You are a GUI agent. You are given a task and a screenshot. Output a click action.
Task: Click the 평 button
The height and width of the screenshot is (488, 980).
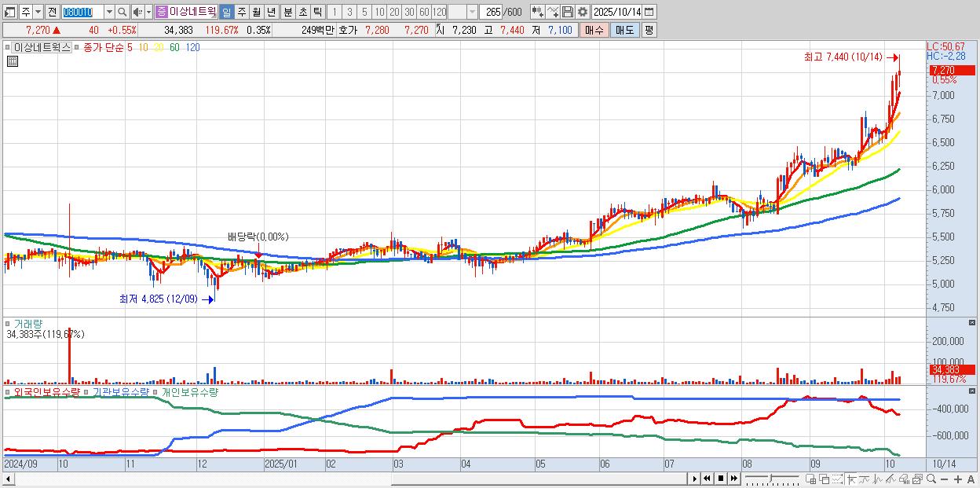649,30
